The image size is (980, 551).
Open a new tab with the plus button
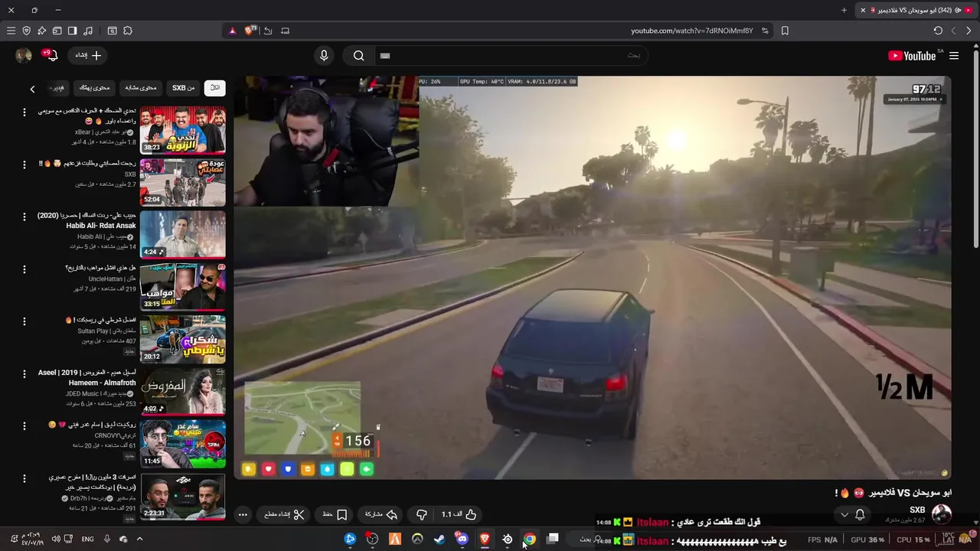pyautogui.click(x=844, y=10)
